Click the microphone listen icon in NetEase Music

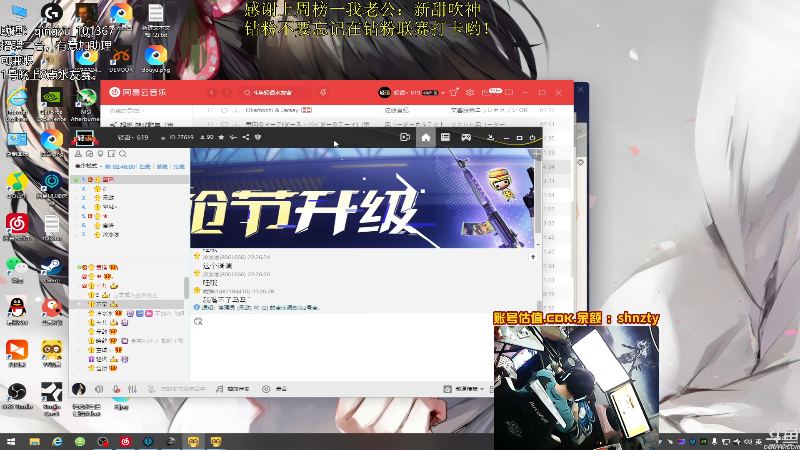tap(323, 92)
